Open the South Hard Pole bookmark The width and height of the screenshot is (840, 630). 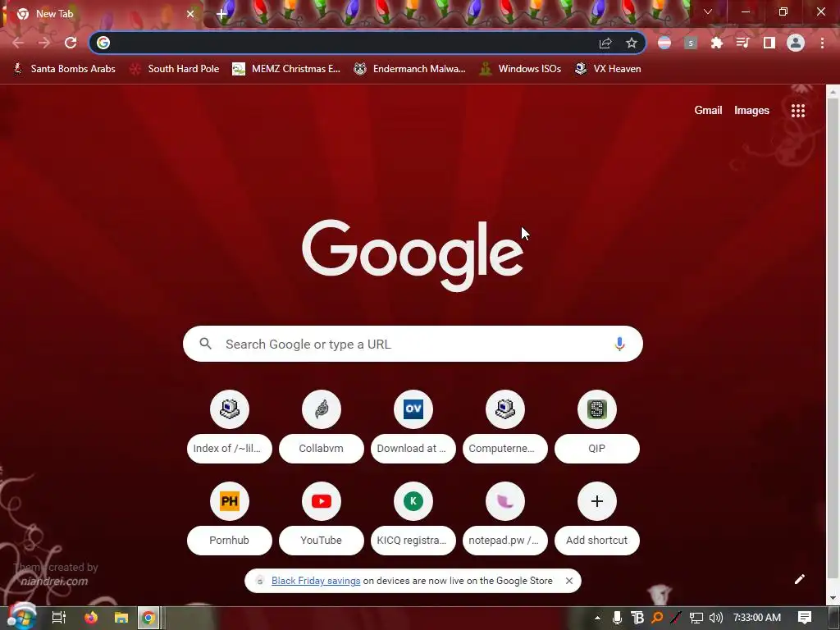[x=175, y=69]
